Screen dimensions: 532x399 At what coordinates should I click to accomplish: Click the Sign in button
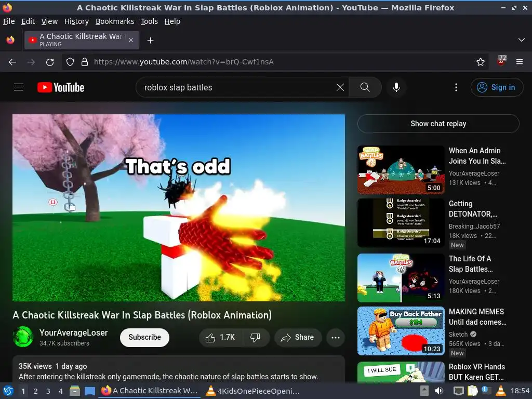coord(497,87)
